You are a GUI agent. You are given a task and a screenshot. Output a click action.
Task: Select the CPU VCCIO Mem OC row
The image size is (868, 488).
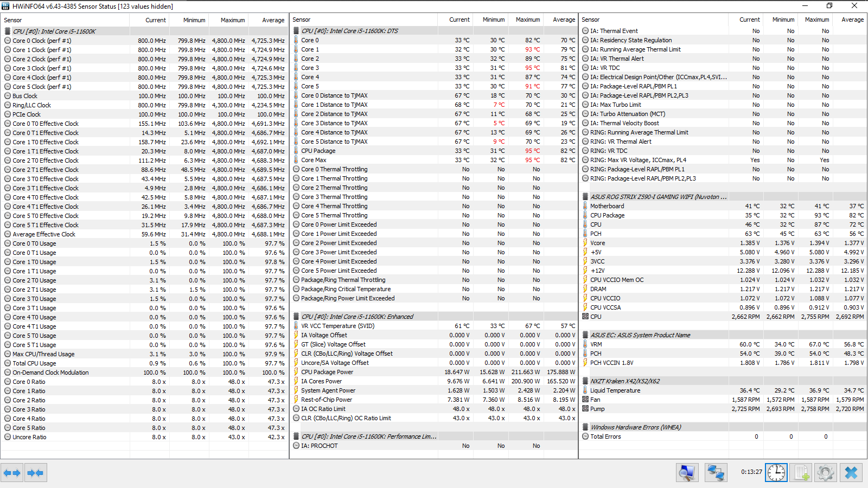(723, 280)
